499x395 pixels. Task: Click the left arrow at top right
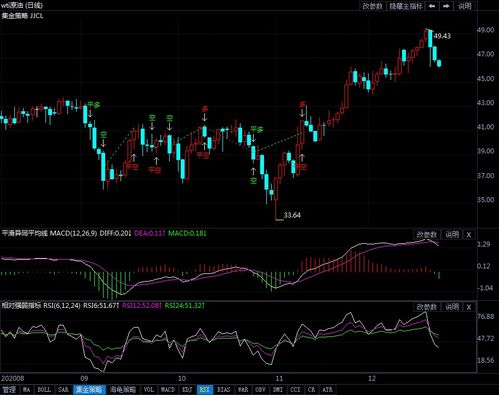click(x=432, y=6)
